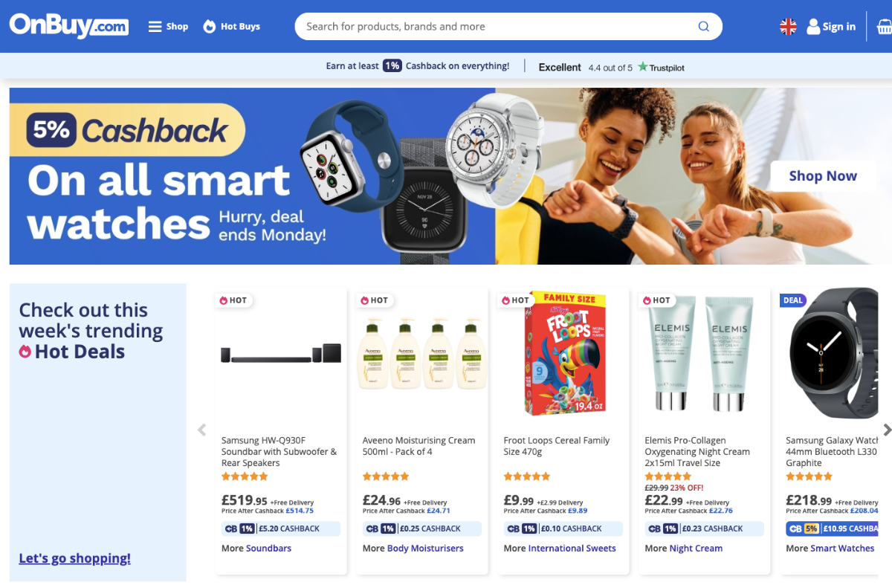Follow the Let's go shopping link
The height and width of the screenshot is (588, 892).
[74, 558]
